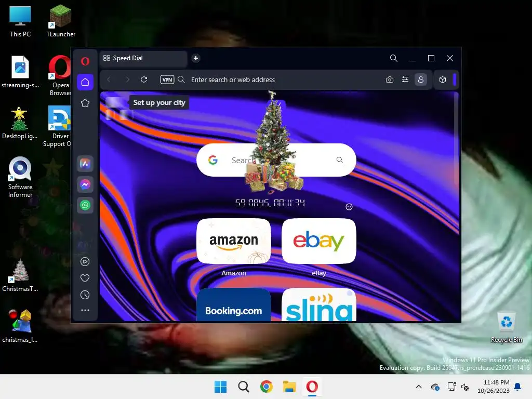
Task: Open the taskbar clock and date
Action: click(494, 387)
